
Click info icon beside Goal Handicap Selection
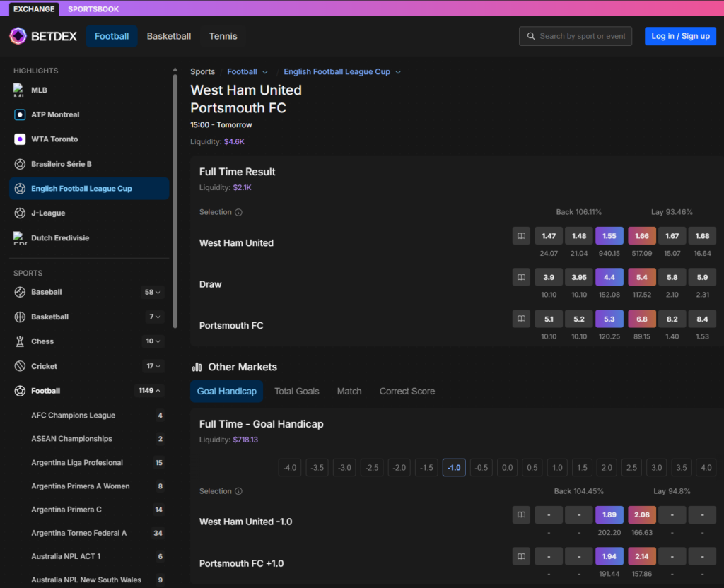point(238,491)
